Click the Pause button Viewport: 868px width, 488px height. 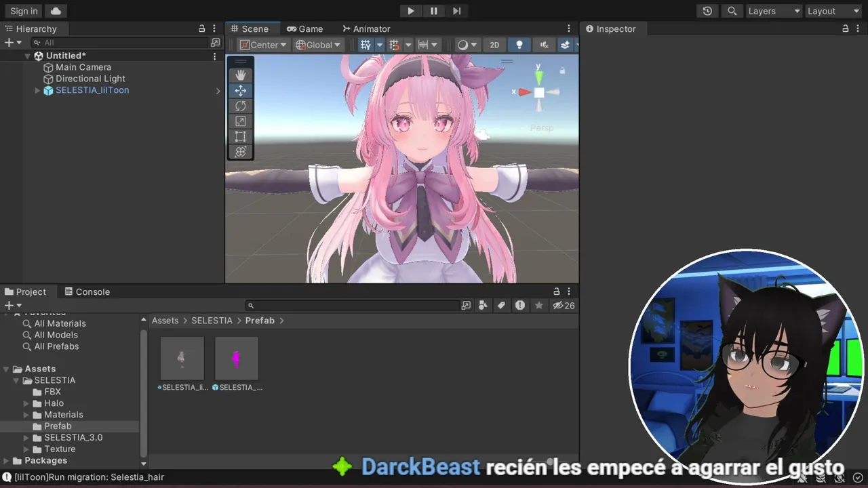click(x=434, y=11)
